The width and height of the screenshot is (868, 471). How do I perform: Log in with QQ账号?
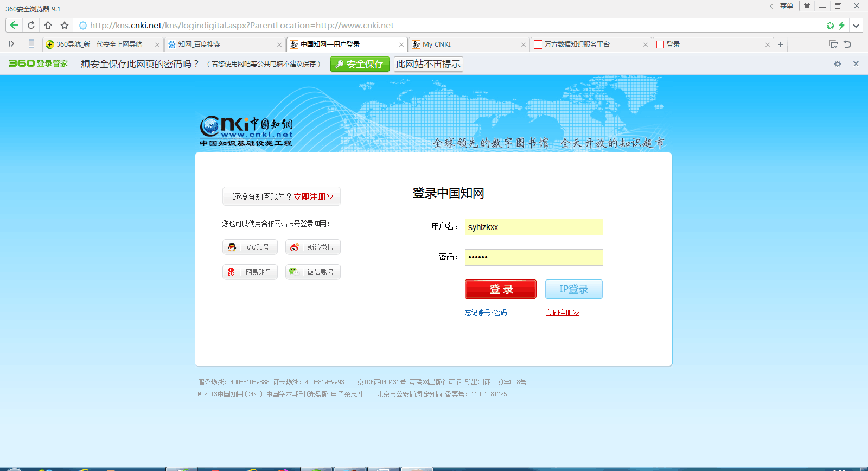250,247
